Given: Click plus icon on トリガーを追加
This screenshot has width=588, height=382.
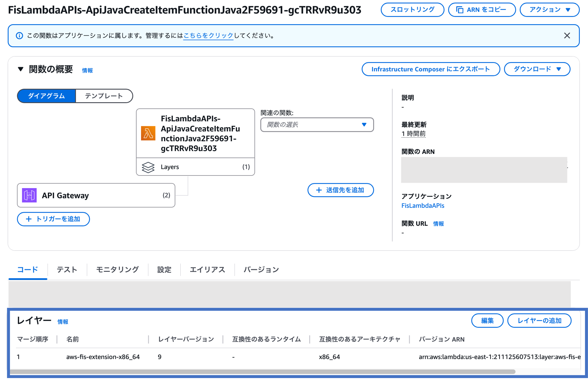Looking at the screenshot, I should [x=29, y=219].
